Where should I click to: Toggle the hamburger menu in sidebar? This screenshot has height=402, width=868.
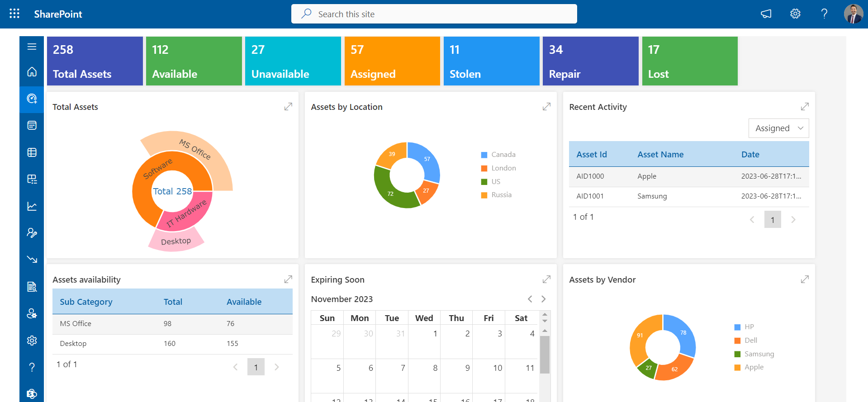32,47
